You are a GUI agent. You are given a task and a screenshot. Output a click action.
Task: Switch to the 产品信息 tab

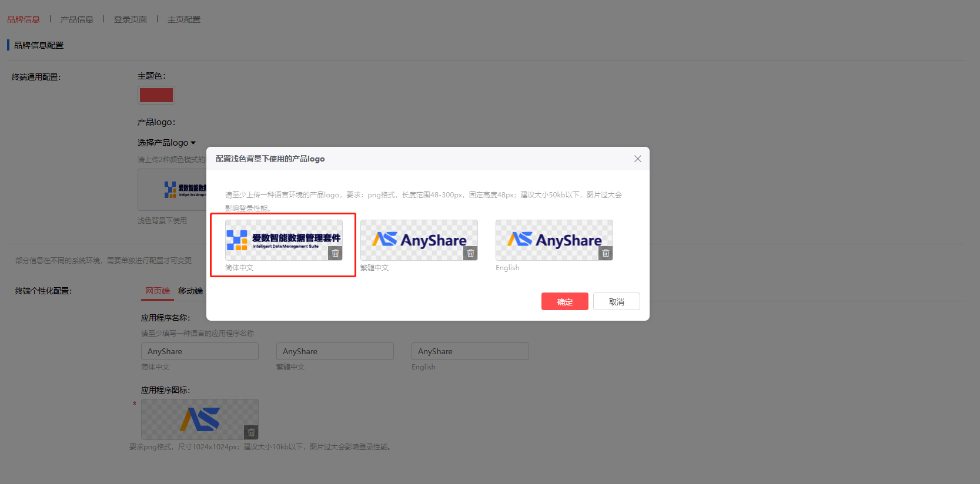pos(77,19)
